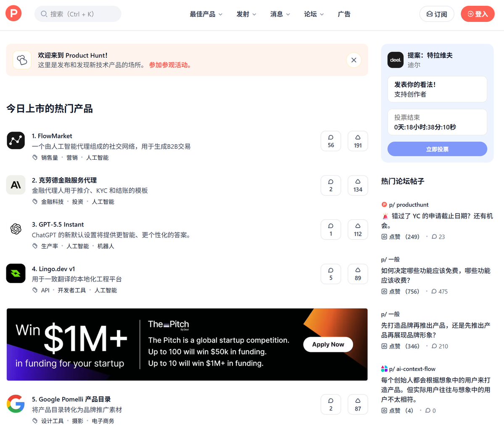This screenshot has height=425, width=504.
Task: Open The Pitch $1M+ ad banner
Action: pyautogui.click(x=187, y=344)
